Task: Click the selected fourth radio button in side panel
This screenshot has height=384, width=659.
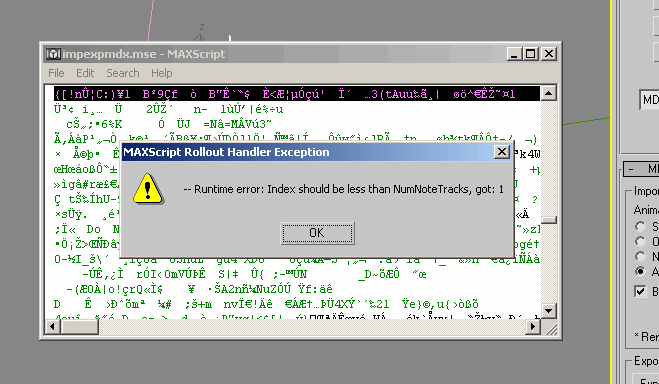Action: pos(640,271)
